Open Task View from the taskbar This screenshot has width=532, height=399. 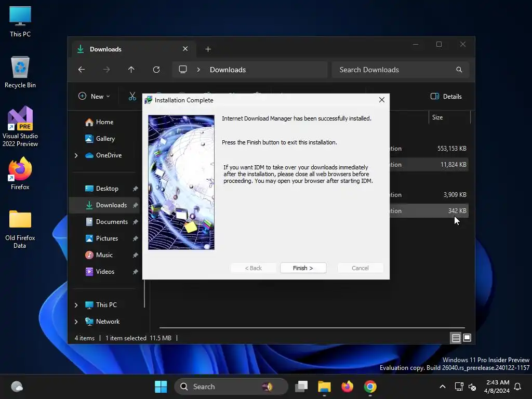[301, 387]
